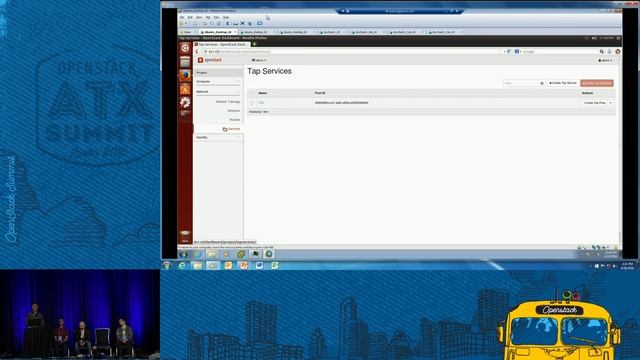Click the Create Tap Flow row button
Viewport: 640px width, 360px height.
pos(595,103)
